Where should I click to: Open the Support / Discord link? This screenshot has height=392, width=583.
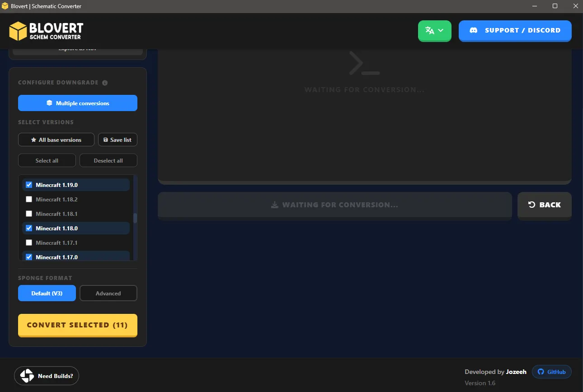[x=515, y=31]
